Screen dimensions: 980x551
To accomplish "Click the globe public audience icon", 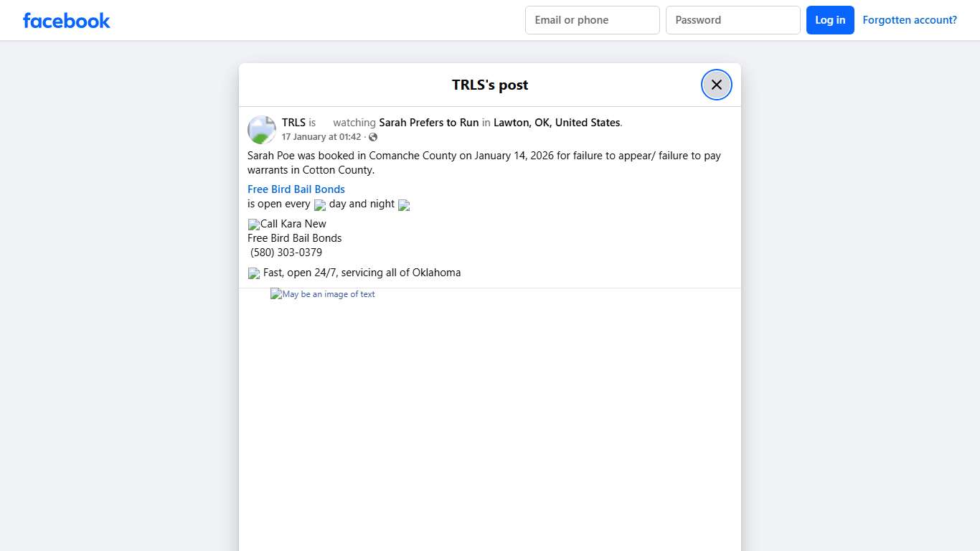I will (373, 137).
